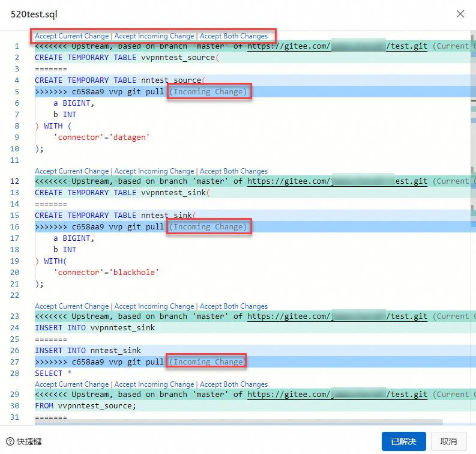The width and height of the screenshot is (476, 454).
Task: Click text 'CREATE TEMPORARY TABLE vvpnntest_source('
Action: (127, 58)
